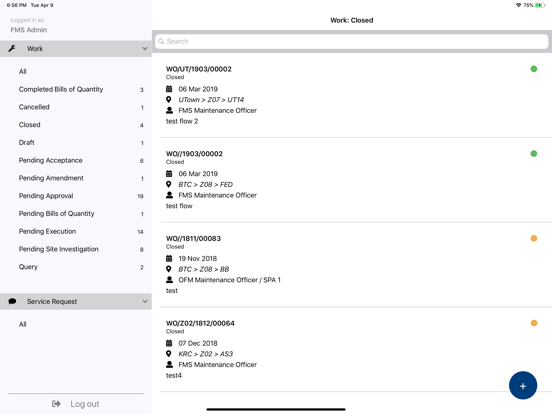Open Completed Bills of Quantity list

[76, 89]
